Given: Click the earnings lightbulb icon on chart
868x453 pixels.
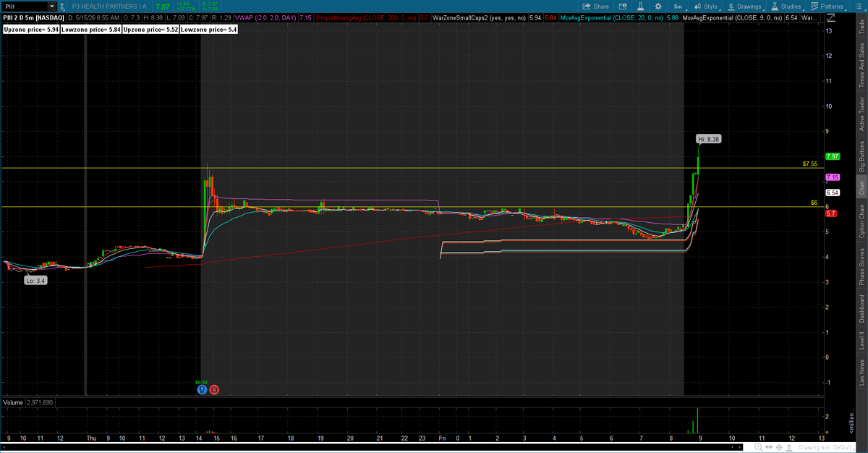Looking at the screenshot, I should 202,389.
